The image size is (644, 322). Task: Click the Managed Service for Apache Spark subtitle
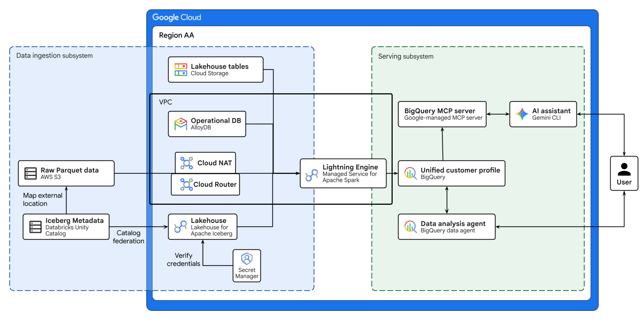350,177
